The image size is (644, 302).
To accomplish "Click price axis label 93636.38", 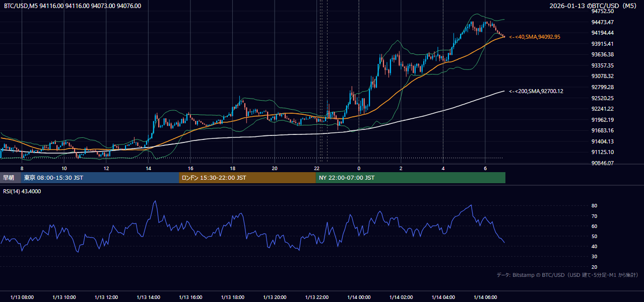I will coord(602,54).
